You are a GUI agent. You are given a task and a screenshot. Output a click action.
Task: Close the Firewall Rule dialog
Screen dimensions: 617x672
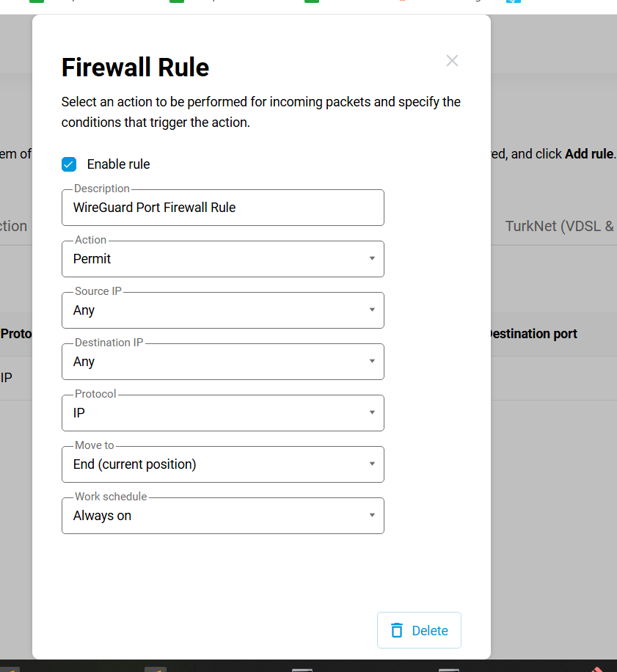pos(452,61)
